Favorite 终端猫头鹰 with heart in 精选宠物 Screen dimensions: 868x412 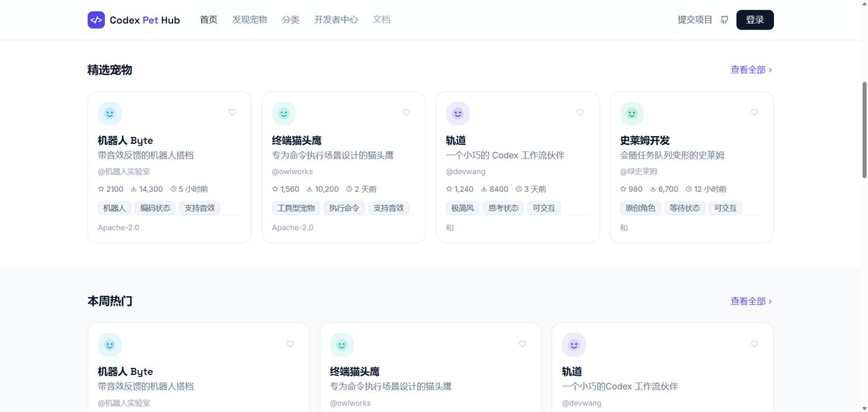click(x=407, y=112)
